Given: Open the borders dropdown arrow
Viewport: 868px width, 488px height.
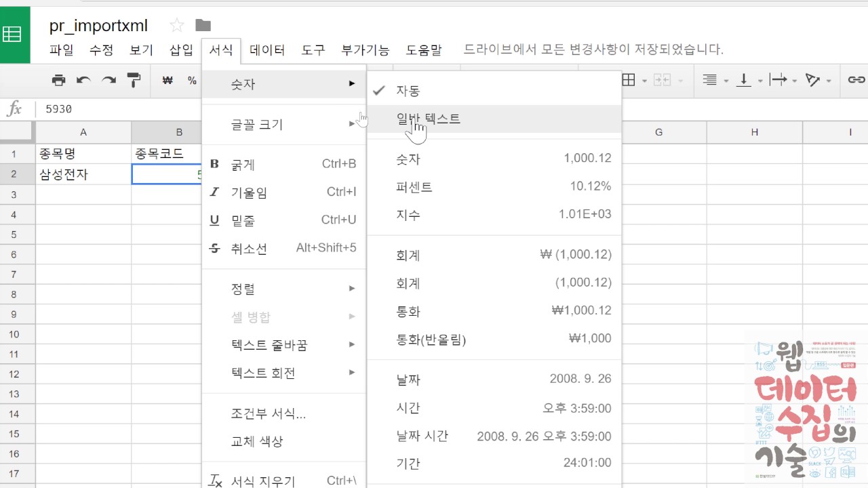Looking at the screenshot, I should pyautogui.click(x=646, y=81).
